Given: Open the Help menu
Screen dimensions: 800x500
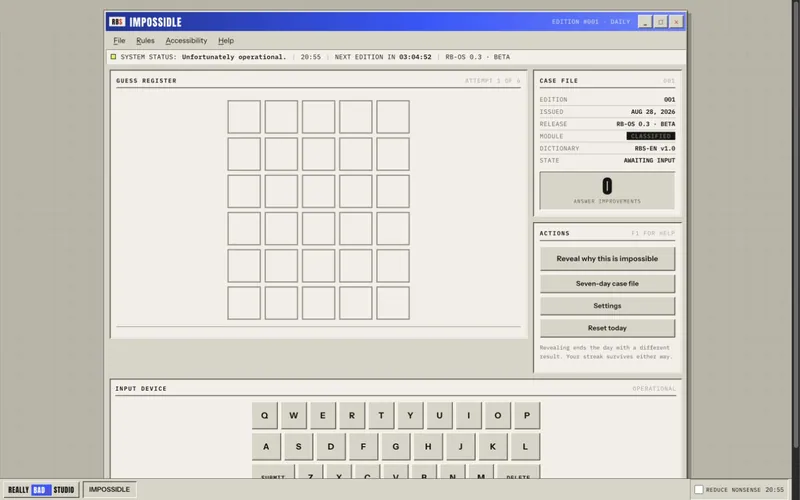Looking at the screenshot, I should point(226,40).
